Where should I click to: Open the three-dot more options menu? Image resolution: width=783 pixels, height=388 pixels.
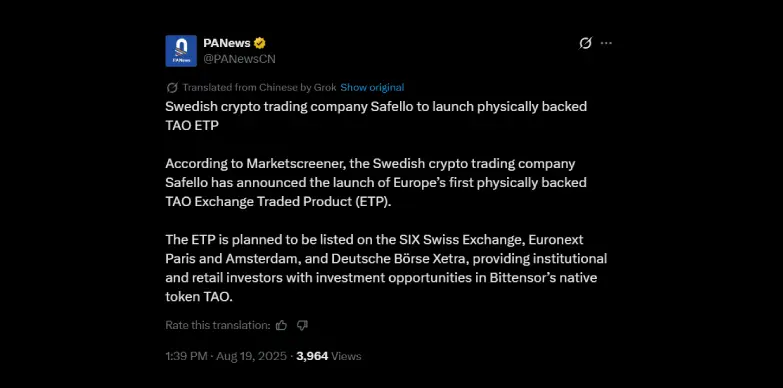[x=606, y=43]
